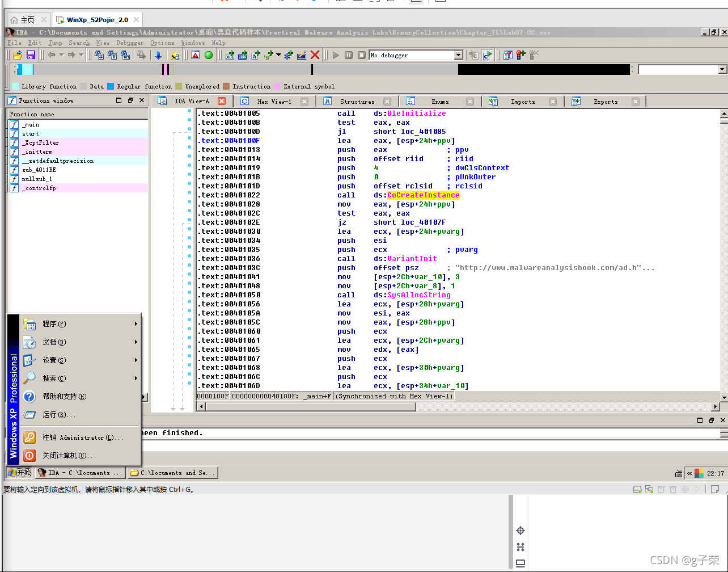The image size is (728, 572).
Task: Open the Debugger menu
Action: pos(130,43)
